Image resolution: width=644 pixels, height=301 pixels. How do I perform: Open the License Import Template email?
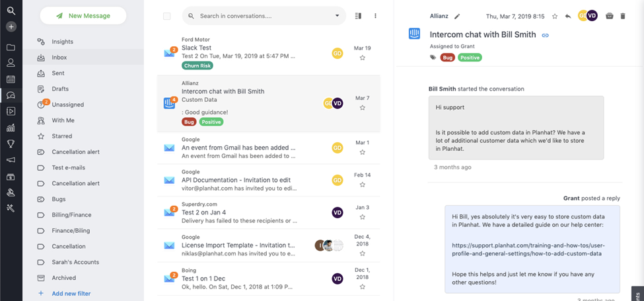pyautogui.click(x=269, y=245)
